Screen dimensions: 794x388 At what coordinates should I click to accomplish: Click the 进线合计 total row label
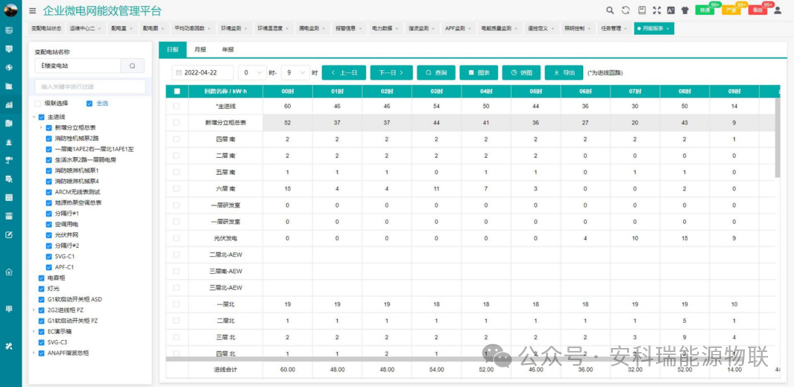click(x=225, y=370)
